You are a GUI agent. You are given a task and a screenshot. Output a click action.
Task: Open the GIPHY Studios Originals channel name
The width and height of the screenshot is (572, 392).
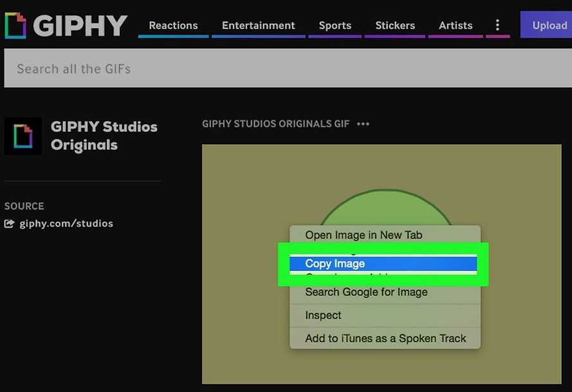coord(104,136)
